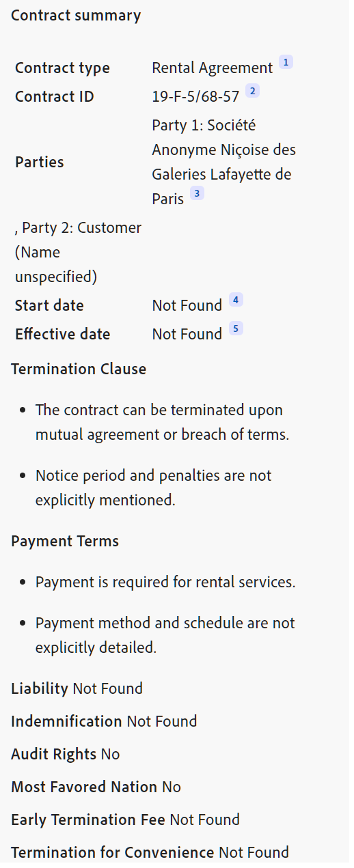Screen dimensions: 354x868
Task: Click the Payment Terms heading
Action: point(65,542)
